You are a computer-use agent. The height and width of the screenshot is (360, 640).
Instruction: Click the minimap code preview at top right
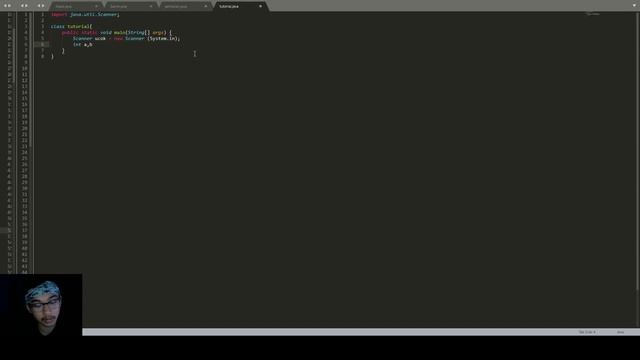593,15
